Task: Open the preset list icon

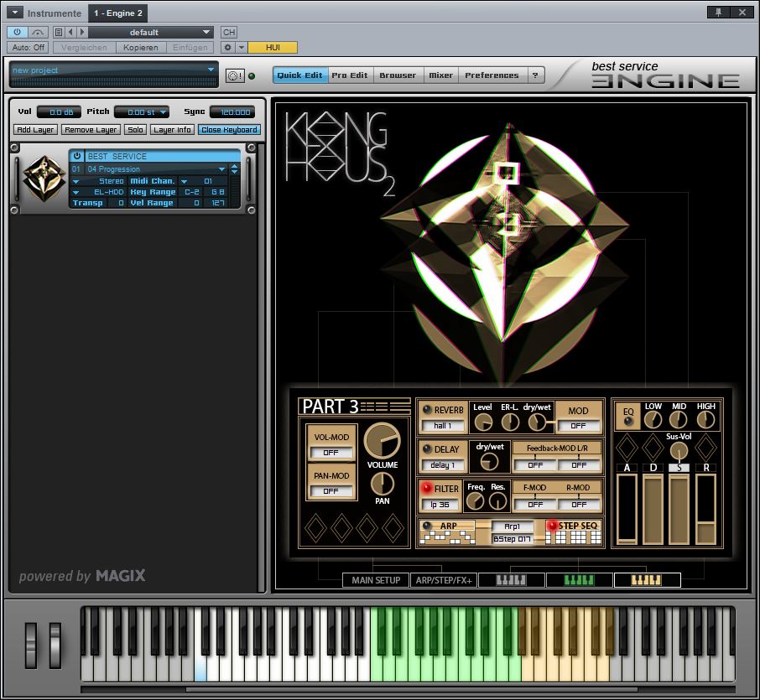Action: [58, 32]
